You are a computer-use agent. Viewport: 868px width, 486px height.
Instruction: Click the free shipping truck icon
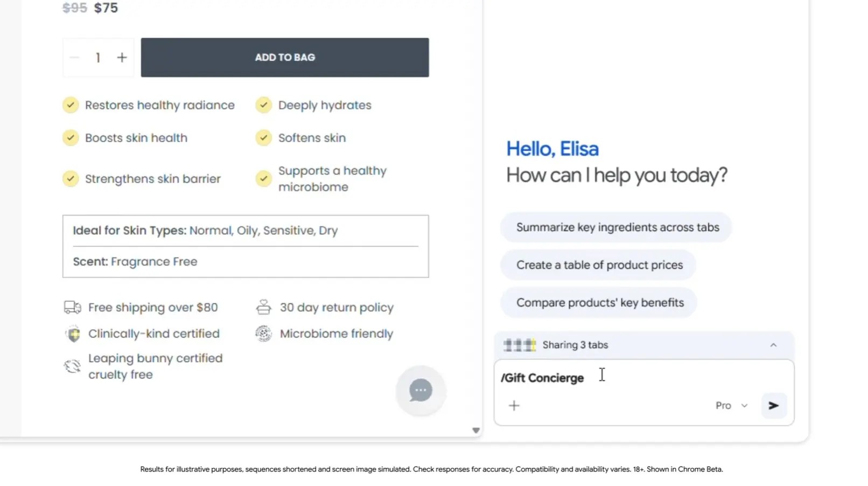pyautogui.click(x=72, y=308)
